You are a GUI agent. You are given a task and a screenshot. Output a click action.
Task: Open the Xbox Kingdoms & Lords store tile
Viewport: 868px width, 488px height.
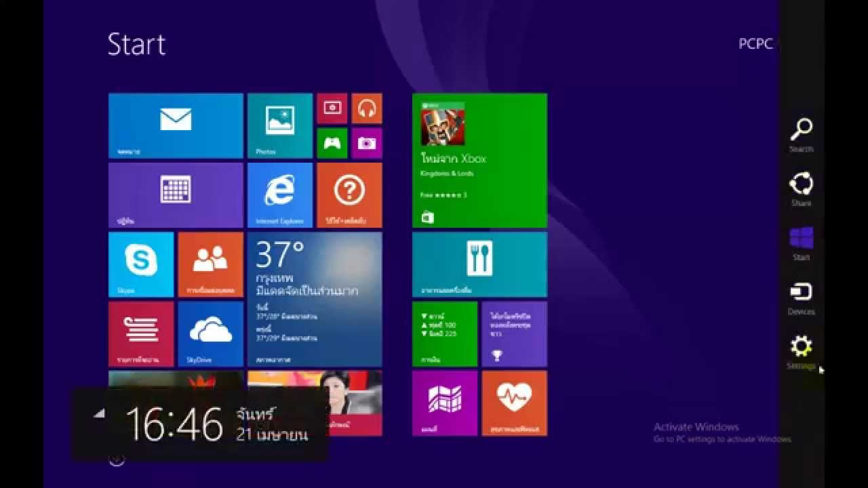coord(479,161)
